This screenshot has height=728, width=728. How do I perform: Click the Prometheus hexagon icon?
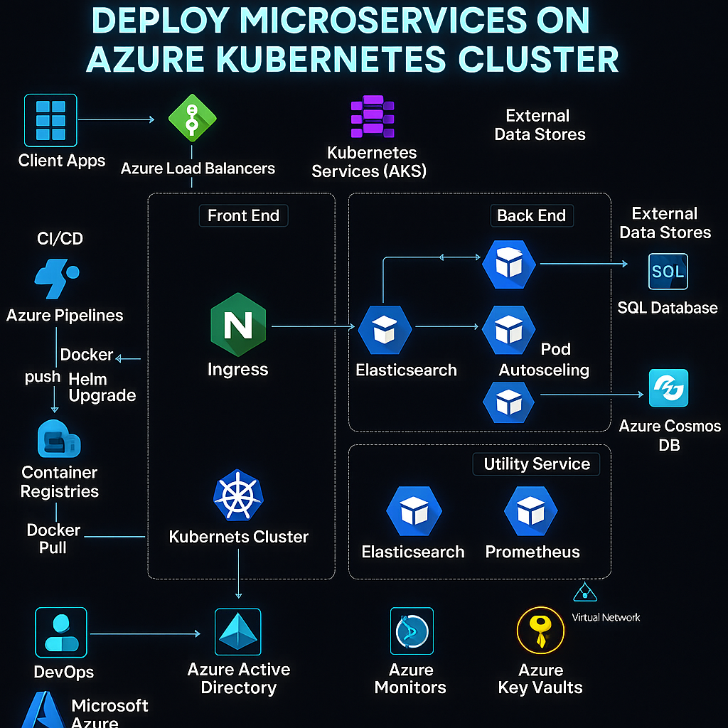[530, 511]
